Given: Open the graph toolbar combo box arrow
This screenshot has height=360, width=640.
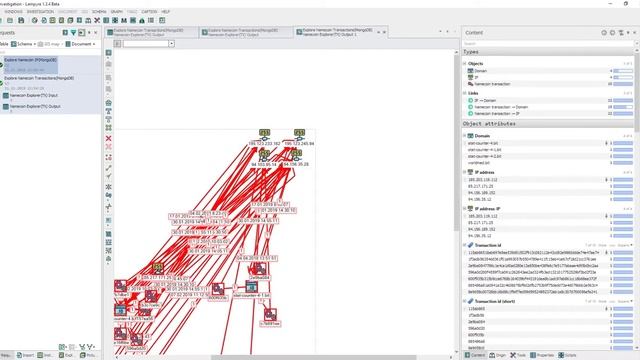Looking at the screenshot, I should click(x=171, y=44).
